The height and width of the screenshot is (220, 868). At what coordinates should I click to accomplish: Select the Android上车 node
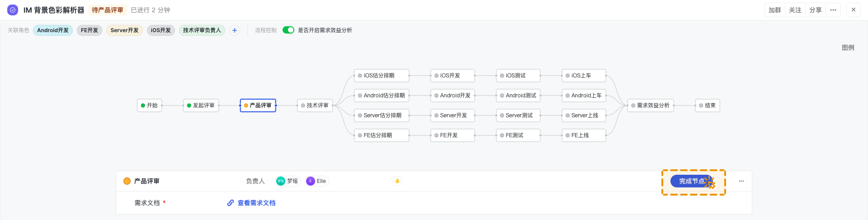tap(584, 96)
